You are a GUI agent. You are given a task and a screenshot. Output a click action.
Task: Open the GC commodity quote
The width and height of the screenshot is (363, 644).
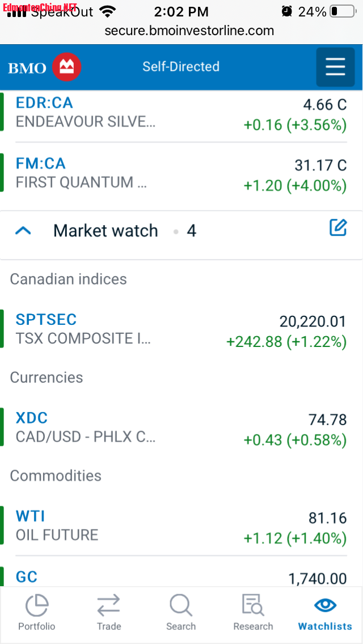click(27, 577)
